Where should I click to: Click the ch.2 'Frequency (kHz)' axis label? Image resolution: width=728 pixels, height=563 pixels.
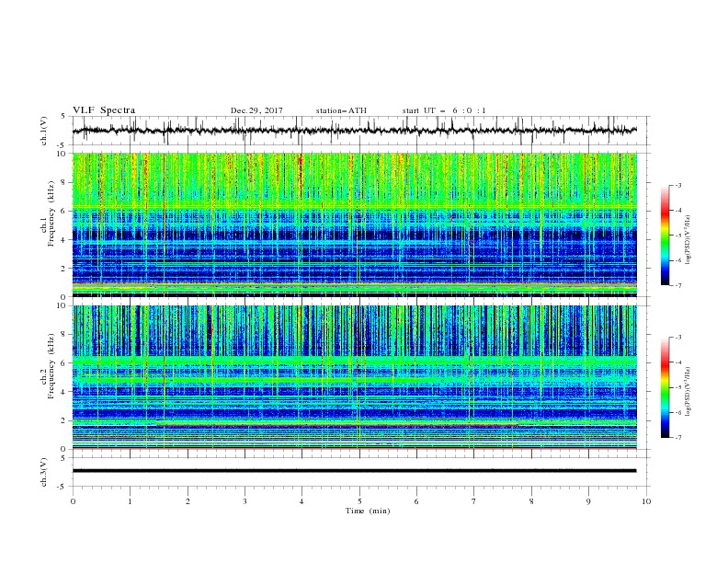click(51, 366)
